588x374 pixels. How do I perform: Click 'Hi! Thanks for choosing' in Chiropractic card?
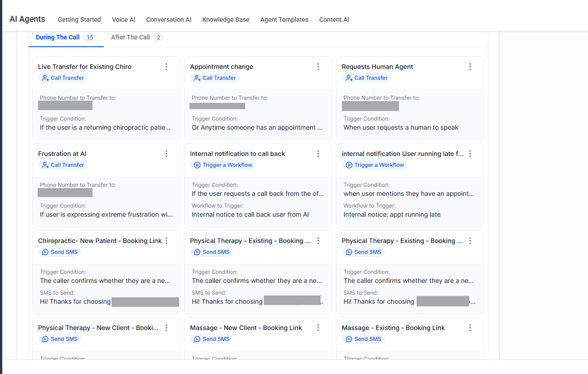point(75,301)
